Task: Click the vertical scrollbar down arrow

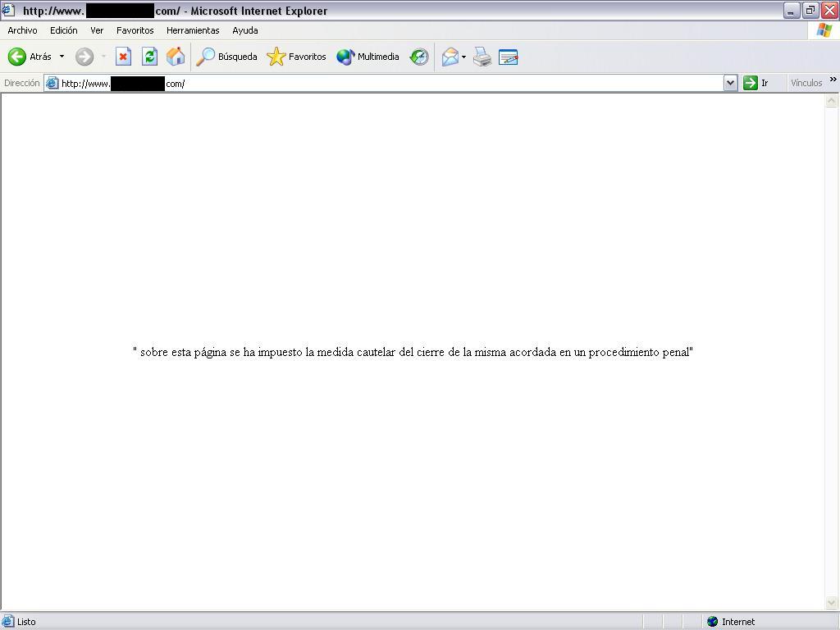Action: tap(832, 603)
